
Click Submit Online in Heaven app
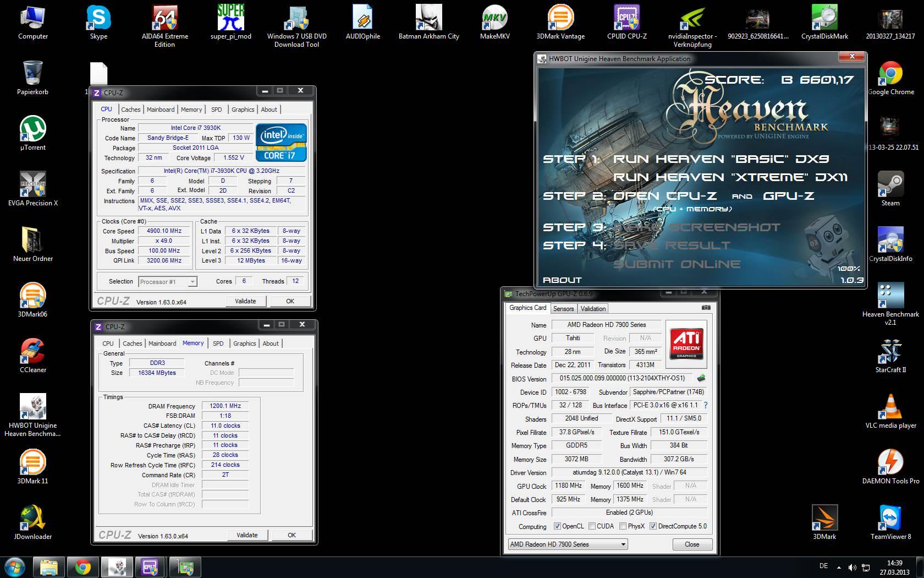677,264
